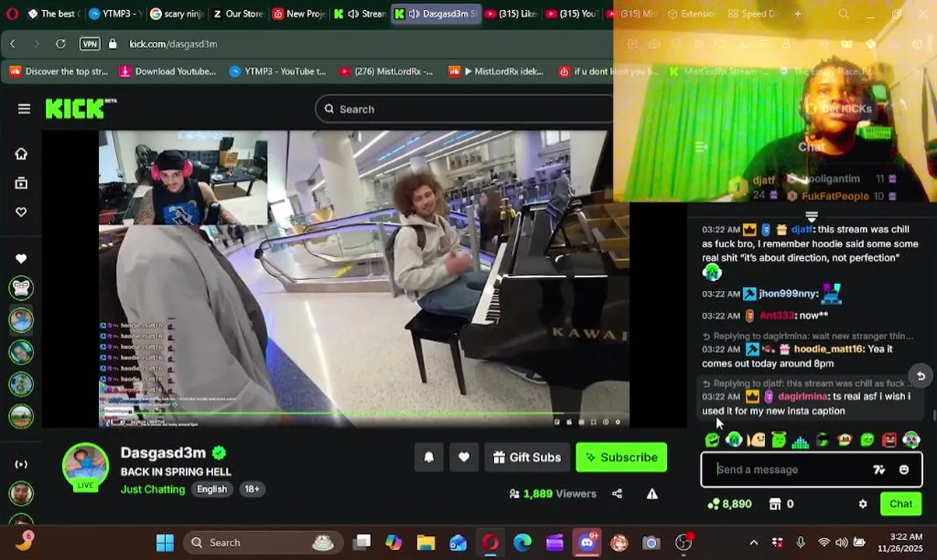
Task: Open emoji picker in chat box
Action: pyautogui.click(x=904, y=470)
